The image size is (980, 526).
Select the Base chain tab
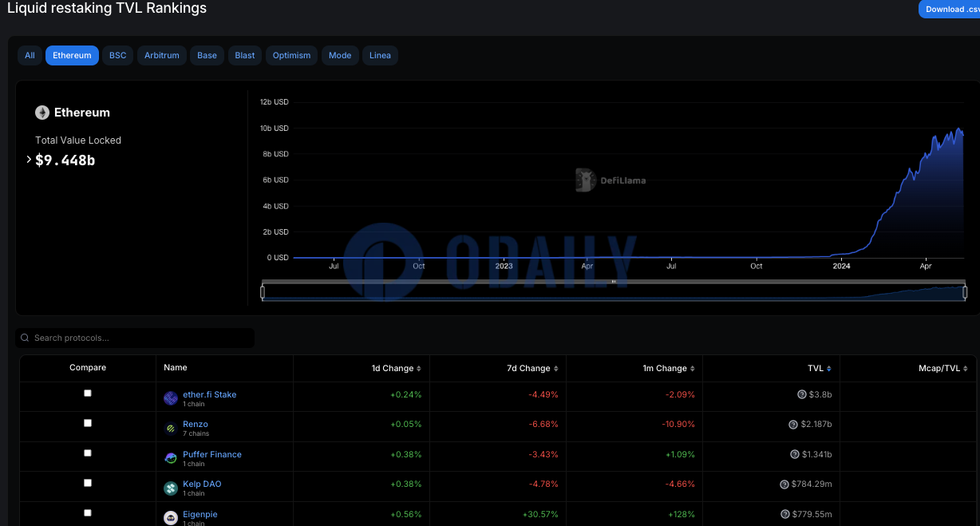click(x=207, y=55)
